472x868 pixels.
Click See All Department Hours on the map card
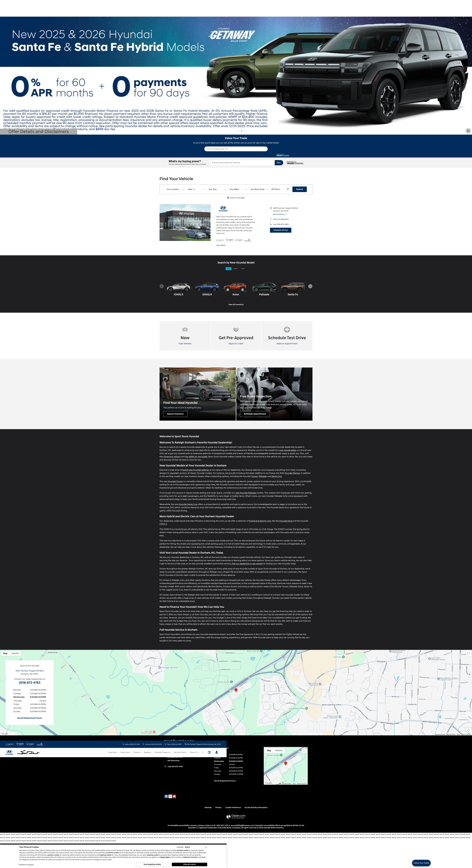[x=30, y=718]
